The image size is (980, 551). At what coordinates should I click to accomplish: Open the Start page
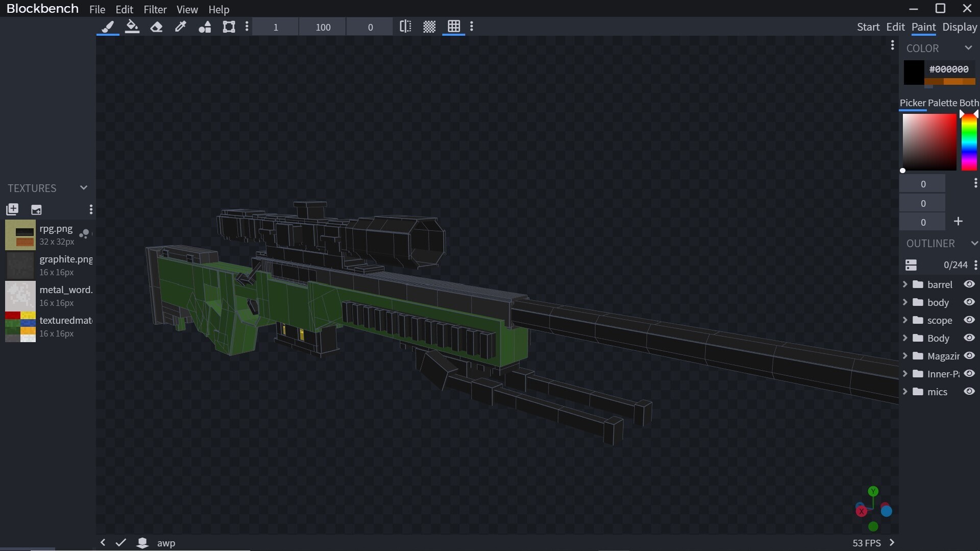point(869,27)
